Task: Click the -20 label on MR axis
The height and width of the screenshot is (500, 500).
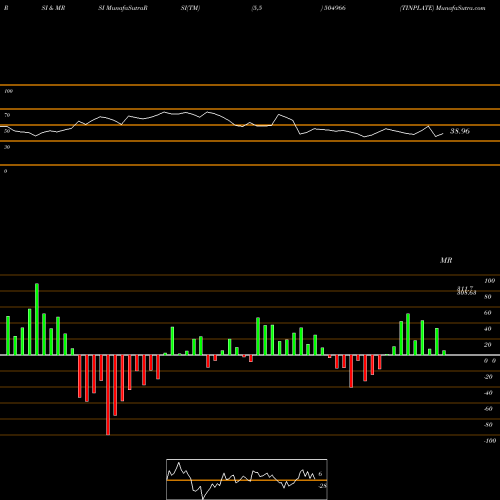Action: [488, 377]
